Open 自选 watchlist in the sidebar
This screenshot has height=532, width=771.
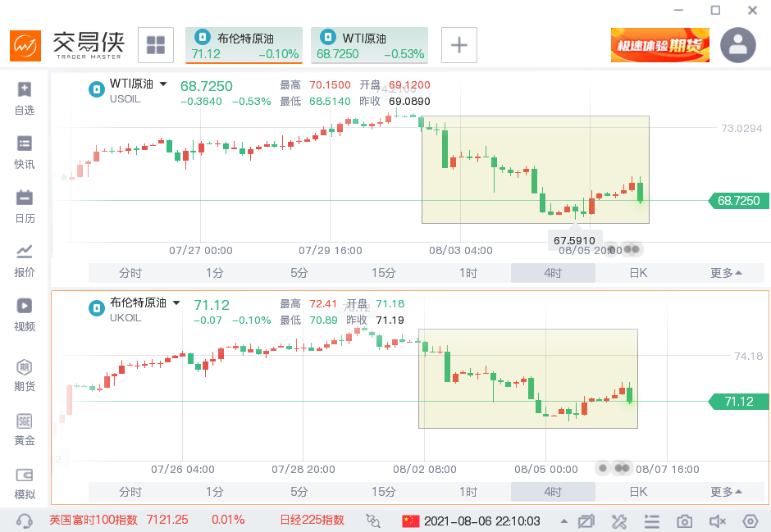pos(25,98)
